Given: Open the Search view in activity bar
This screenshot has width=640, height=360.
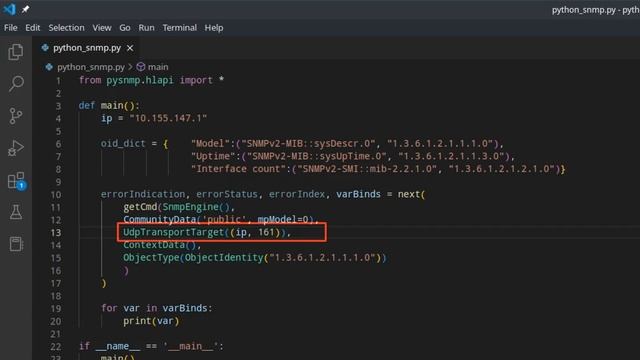Looking at the screenshot, I should pyautogui.click(x=16, y=83).
